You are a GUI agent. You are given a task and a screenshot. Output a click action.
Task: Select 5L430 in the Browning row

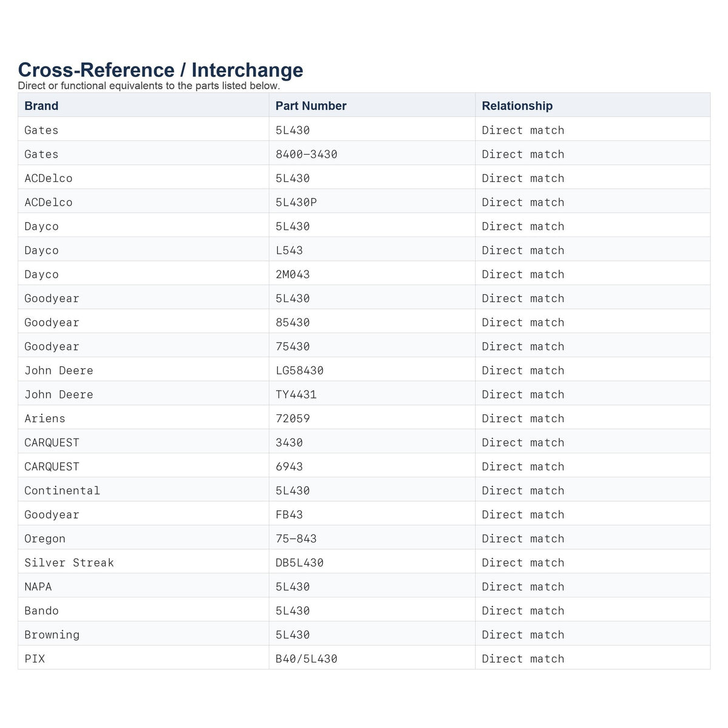click(x=292, y=635)
